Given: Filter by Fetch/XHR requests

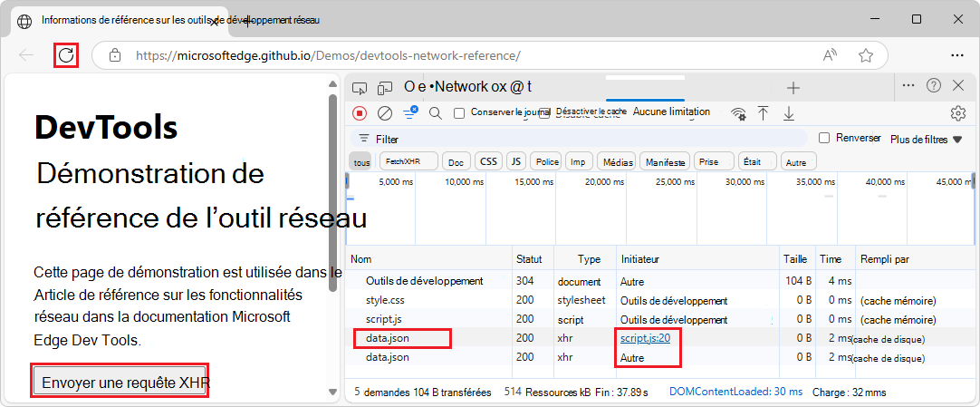Looking at the screenshot, I should (408, 161).
